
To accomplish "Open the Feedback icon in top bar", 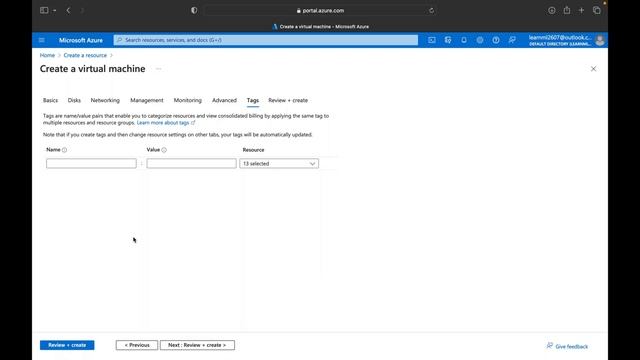I will point(511,40).
